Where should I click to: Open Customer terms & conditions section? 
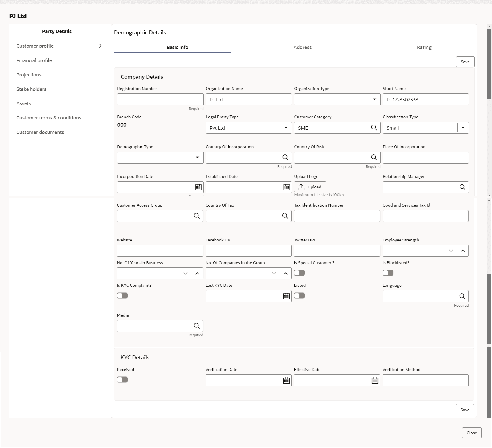point(49,118)
